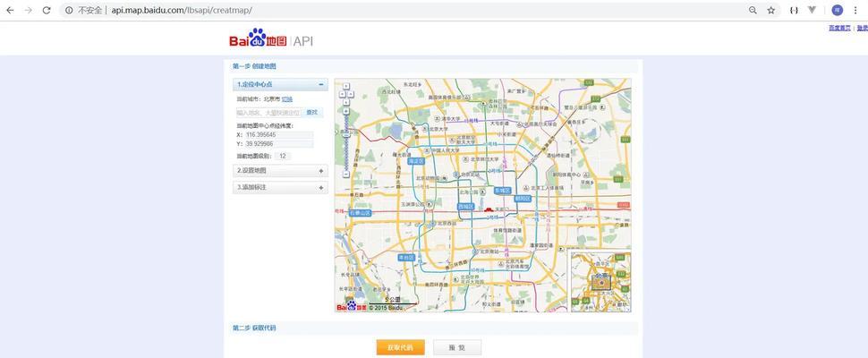The image size is (868, 358).
Task: Pan the map east
Action: click(351, 94)
